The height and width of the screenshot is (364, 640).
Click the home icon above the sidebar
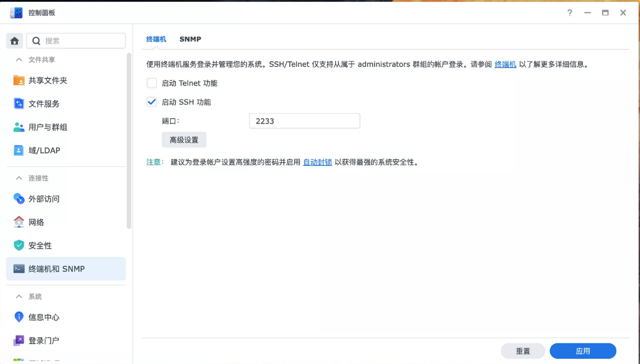tap(14, 40)
